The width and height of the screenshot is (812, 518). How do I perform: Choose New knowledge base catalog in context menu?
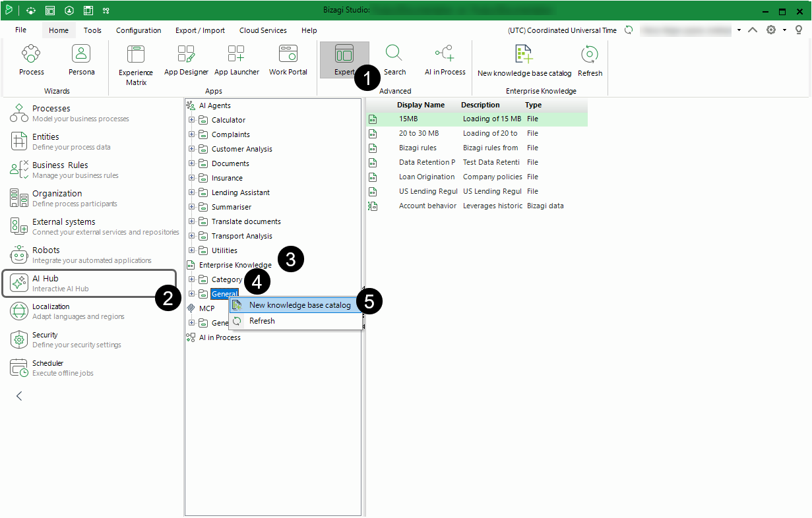click(296, 305)
